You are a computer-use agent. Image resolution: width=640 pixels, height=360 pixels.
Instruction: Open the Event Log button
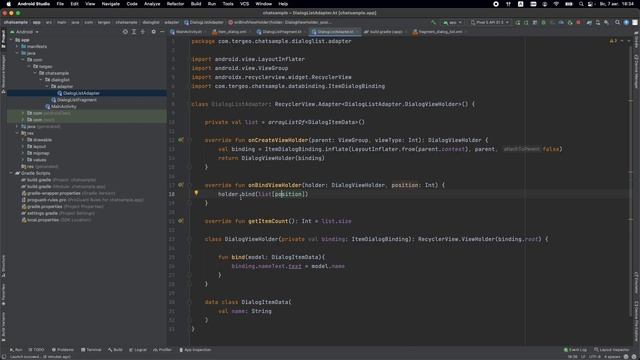(x=575, y=350)
